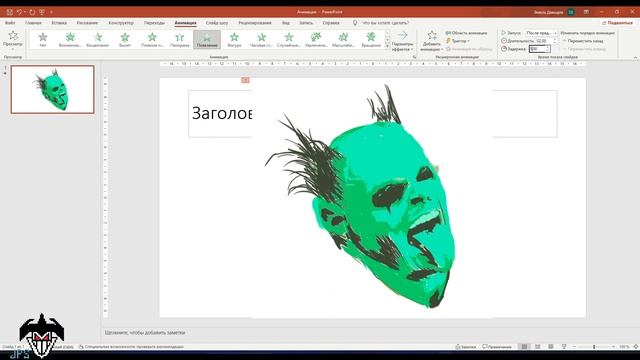Screen dimensions: 640x360
Task: Switch to Slide Sorter view icon
Action: pyautogui.click(x=538, y=347)
